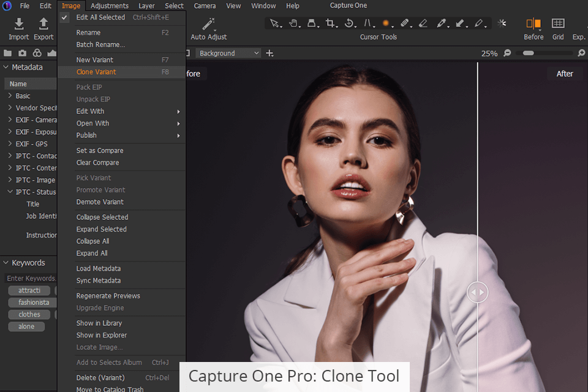Choose Sync Metadata menu entry
Viewport: 588px width, 392px height.
tap(123, 280)
